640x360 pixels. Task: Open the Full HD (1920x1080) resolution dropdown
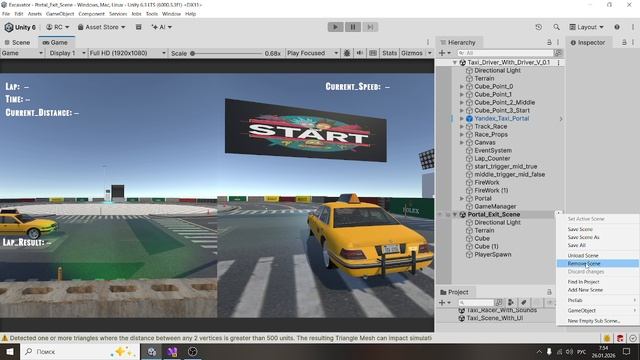tap(127, 53)
